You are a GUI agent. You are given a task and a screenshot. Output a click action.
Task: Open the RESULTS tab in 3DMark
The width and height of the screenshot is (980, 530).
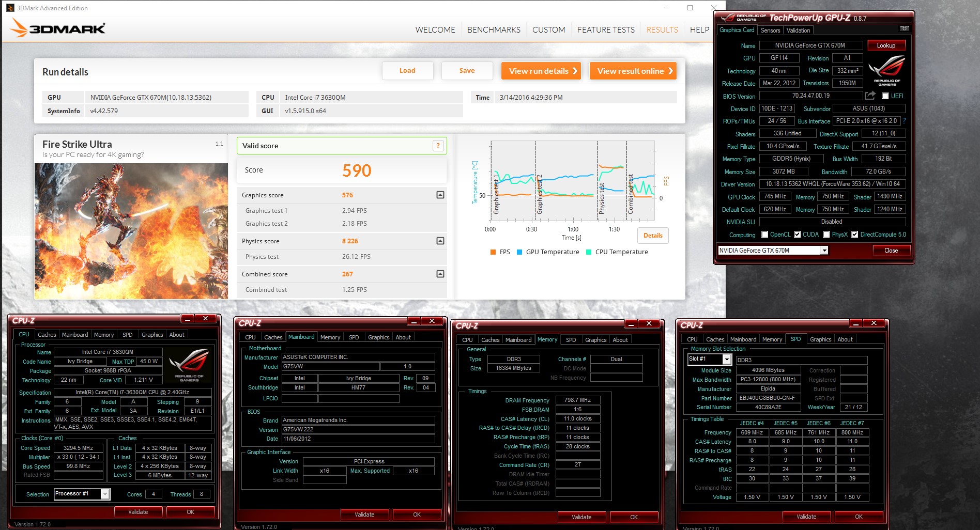[x=662, y=30]
